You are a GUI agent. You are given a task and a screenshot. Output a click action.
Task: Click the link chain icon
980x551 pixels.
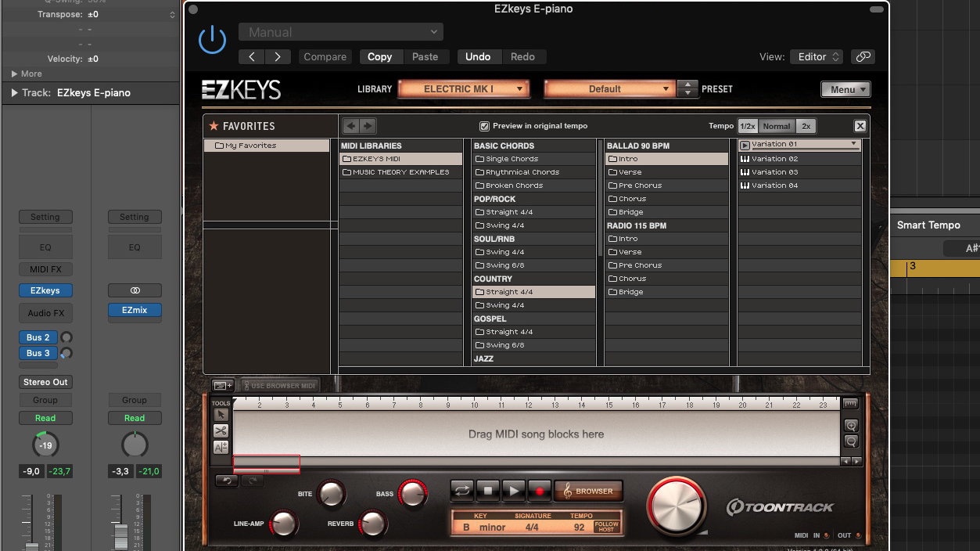click(863, 56)
